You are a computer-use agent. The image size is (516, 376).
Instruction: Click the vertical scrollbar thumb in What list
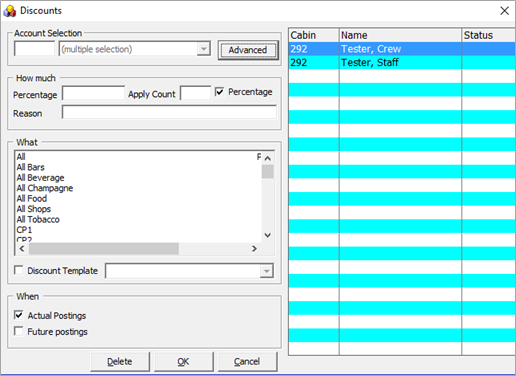click(267, 172)
